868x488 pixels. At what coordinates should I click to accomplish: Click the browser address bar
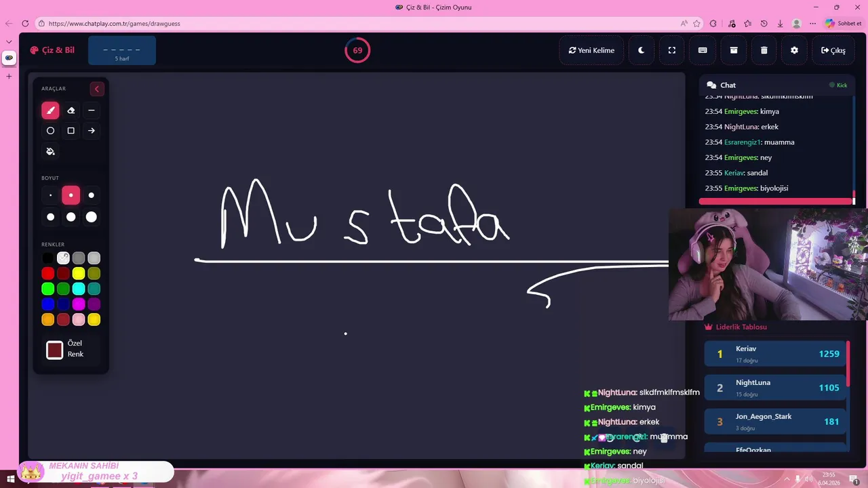point(359,23)
